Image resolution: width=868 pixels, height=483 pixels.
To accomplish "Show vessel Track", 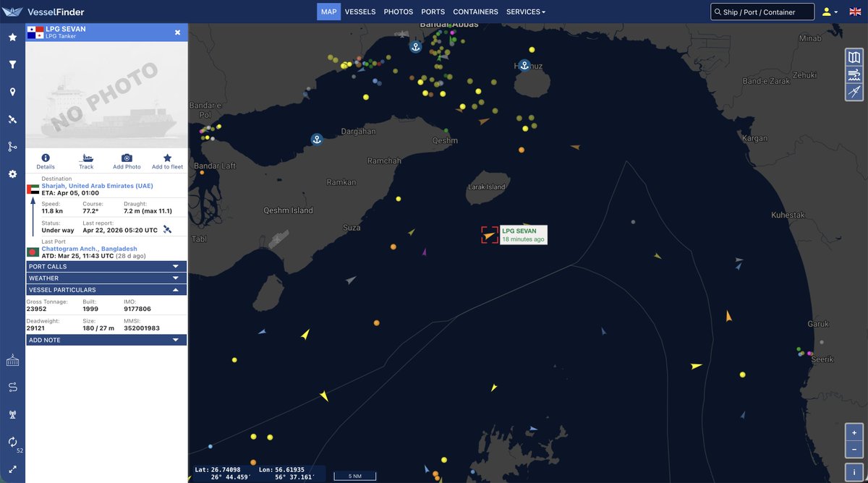I will click(x=86, y=162).
